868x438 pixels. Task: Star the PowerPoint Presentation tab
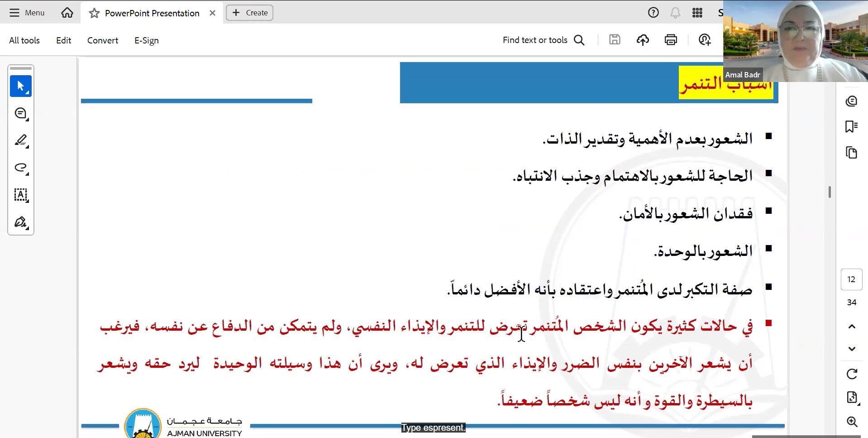point(94,13)
